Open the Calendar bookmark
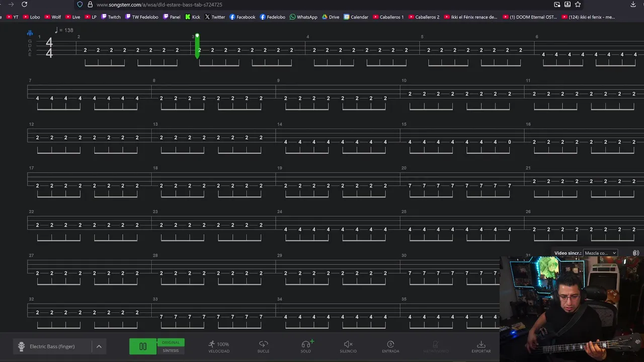The width and height of the screenshot is (644, 362). point(356,17)
